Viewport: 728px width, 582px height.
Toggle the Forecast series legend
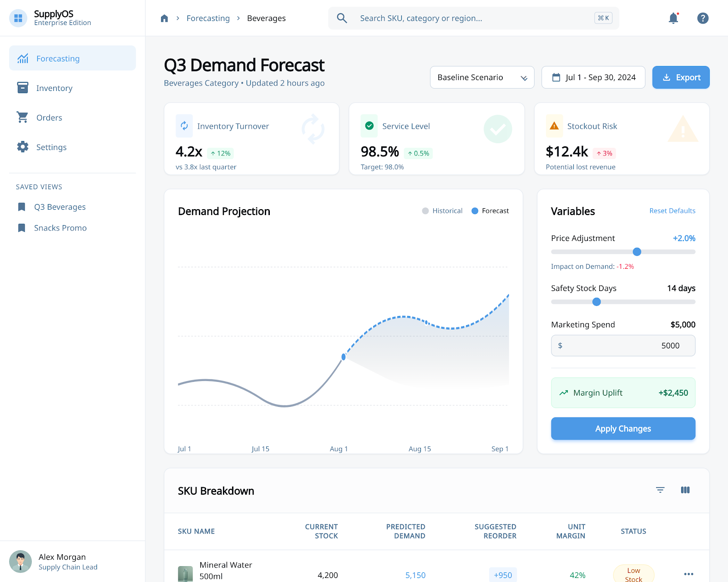[490, 211]
